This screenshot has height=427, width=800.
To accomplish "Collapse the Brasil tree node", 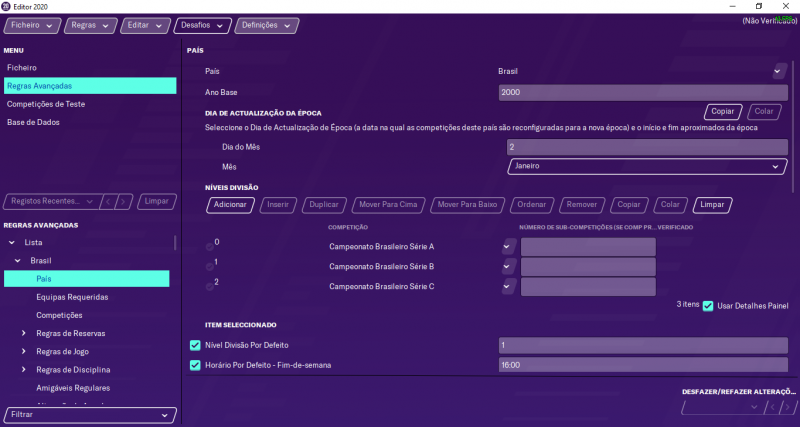I will click(18, 261).
